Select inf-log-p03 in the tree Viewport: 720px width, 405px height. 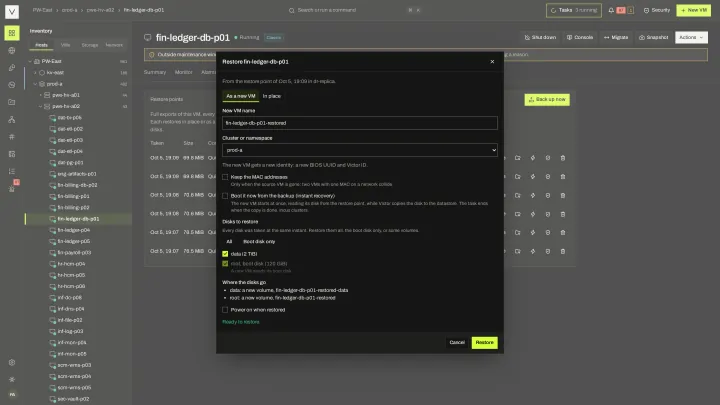coord(70,331)
